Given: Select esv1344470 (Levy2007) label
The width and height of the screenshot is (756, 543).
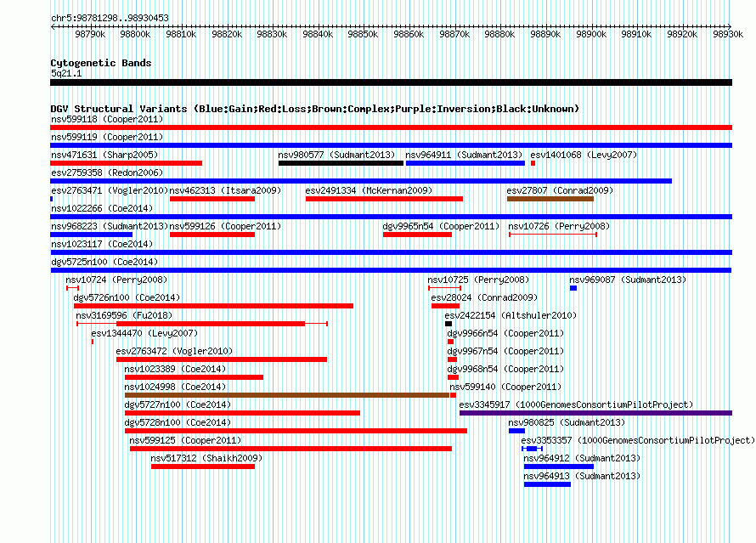Looking at the screenshot, I should (144, 333).
